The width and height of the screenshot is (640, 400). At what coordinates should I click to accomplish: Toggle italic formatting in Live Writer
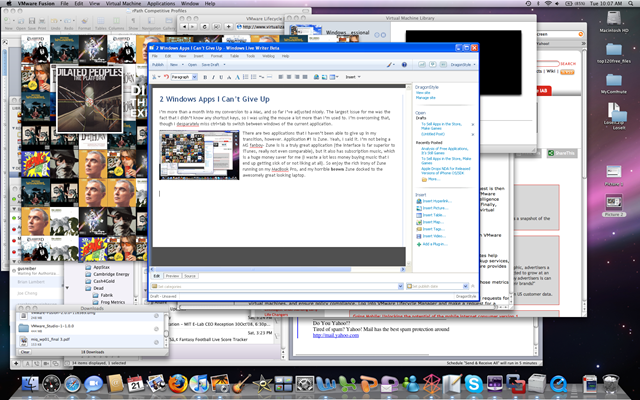[x=213, y=77]
